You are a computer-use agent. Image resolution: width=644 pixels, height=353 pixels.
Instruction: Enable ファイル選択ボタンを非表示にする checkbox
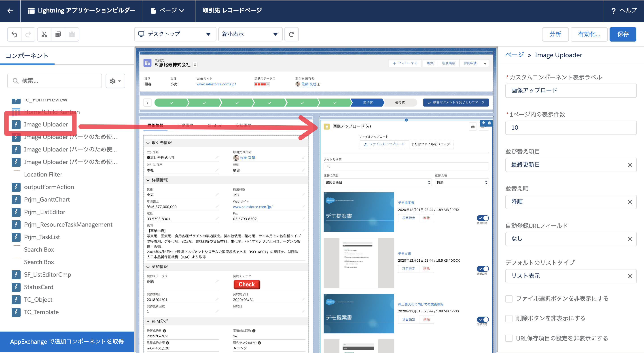click(510, 298)
